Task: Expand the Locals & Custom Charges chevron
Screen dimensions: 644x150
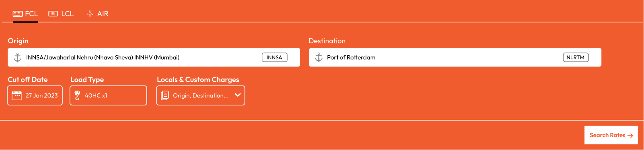Action: 238,95
